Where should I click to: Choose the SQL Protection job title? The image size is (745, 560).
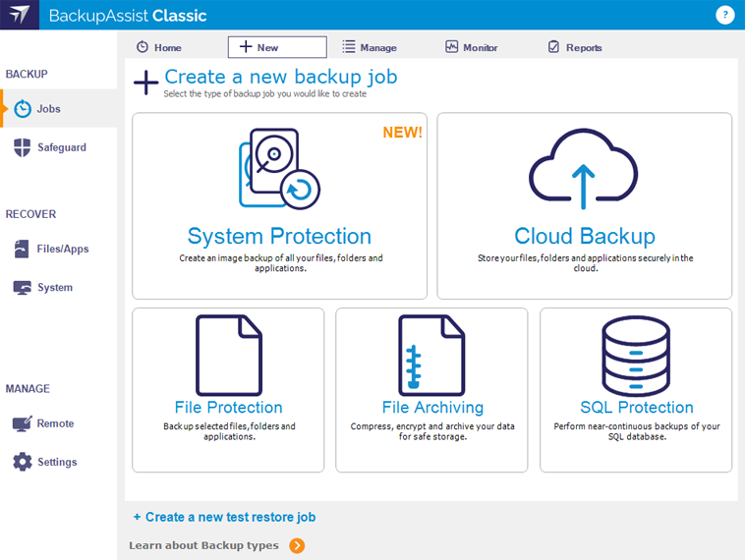[637, 407]
